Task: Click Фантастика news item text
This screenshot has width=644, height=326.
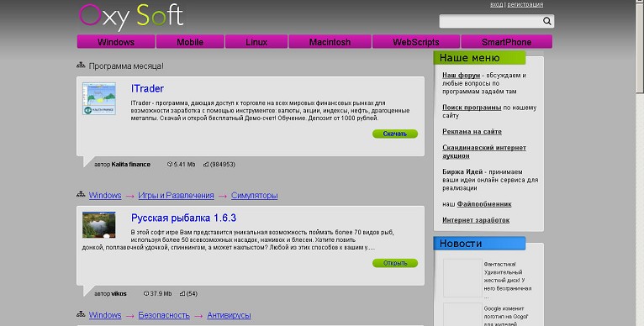Action: tap(508, 280)
